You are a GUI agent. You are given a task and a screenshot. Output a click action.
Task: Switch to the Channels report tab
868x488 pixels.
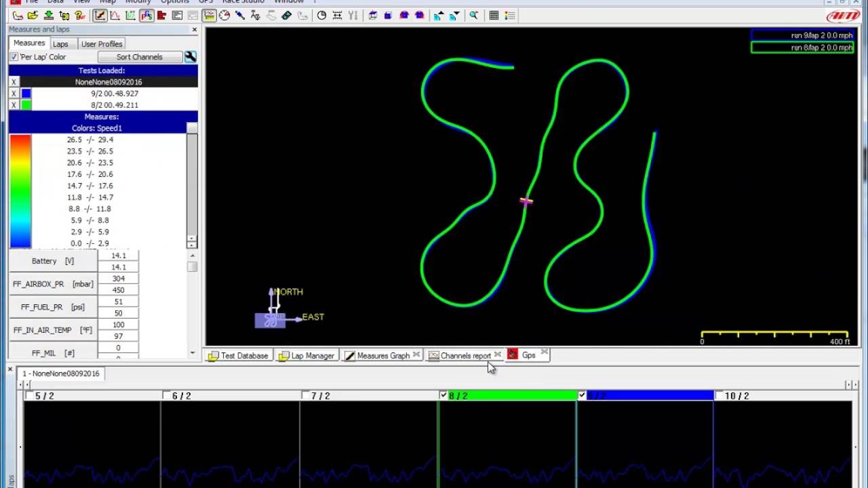(x=465, y=355)
